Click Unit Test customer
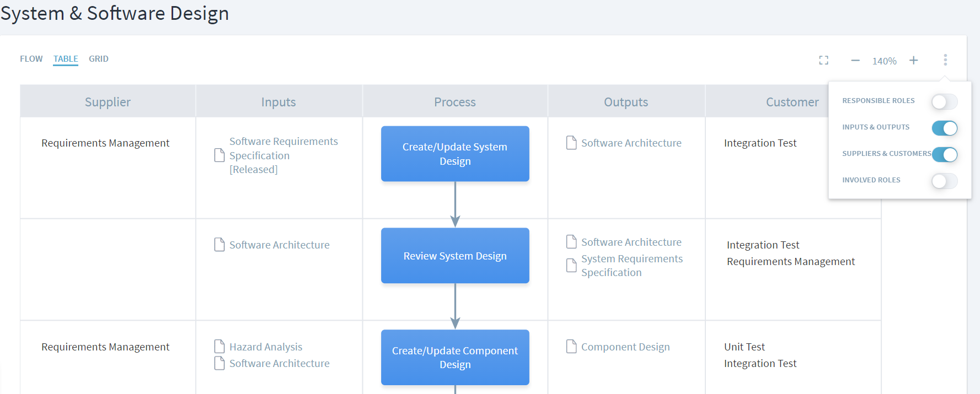This screenshot has height=394, width=980. (x=745, y=347)
